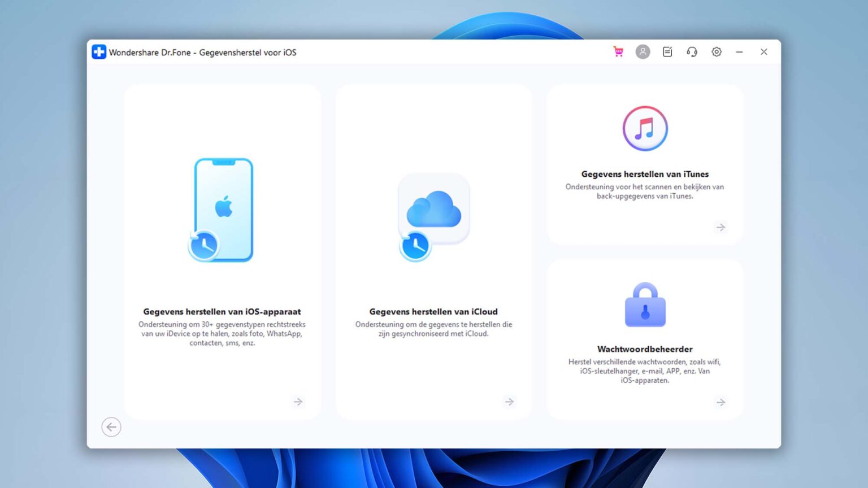Click the iPhone with clock illustration

click(x=221, y=210)
